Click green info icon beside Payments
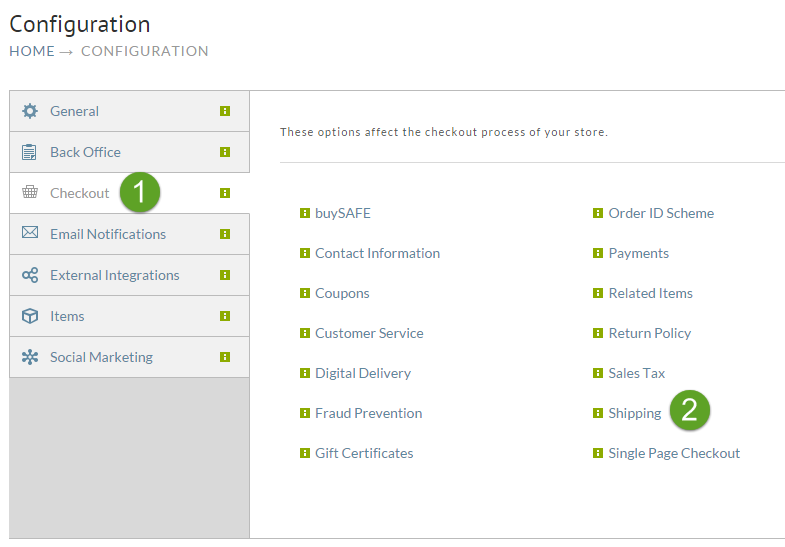Viewport: 785px width, 547px height. pos(598,253)
